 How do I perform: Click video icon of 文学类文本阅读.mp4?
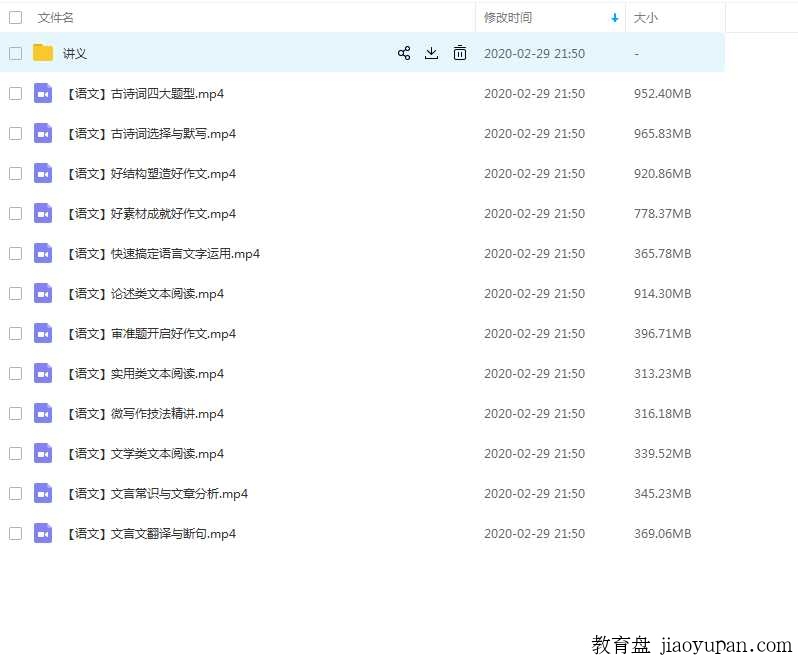(43, 453)
